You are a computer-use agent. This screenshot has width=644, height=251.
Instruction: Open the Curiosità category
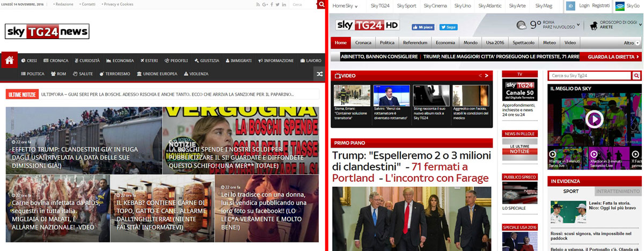pos(87,61)
